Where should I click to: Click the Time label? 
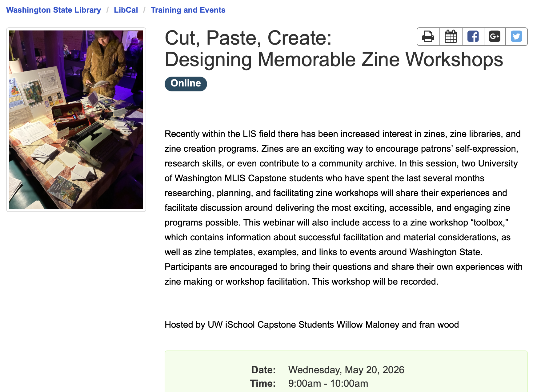coord(263,383)
